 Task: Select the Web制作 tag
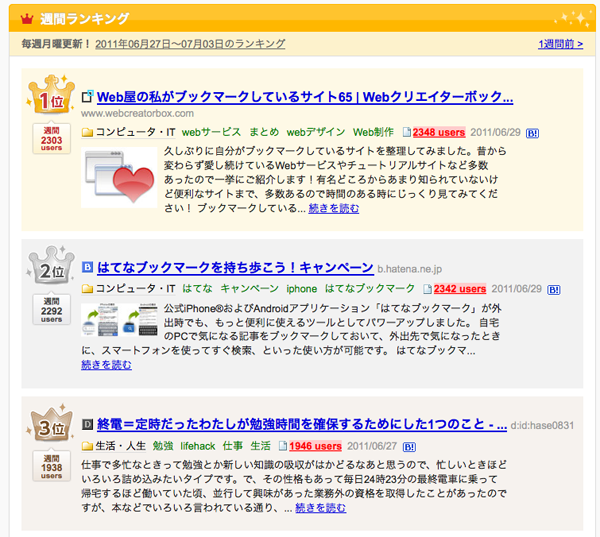(373, 132)
